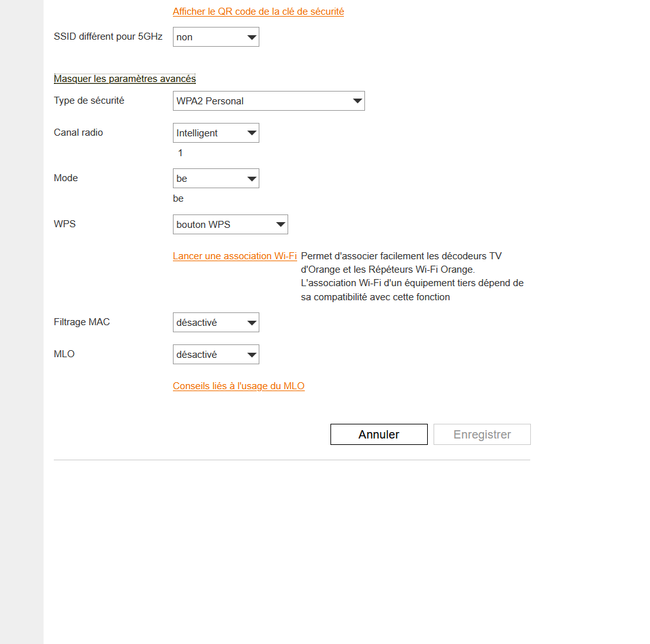This screenshot has width=650, height=644.
Task: Click Afficher le QR code de la clé link
Action: pyautogui.click(x=258, y=12)
